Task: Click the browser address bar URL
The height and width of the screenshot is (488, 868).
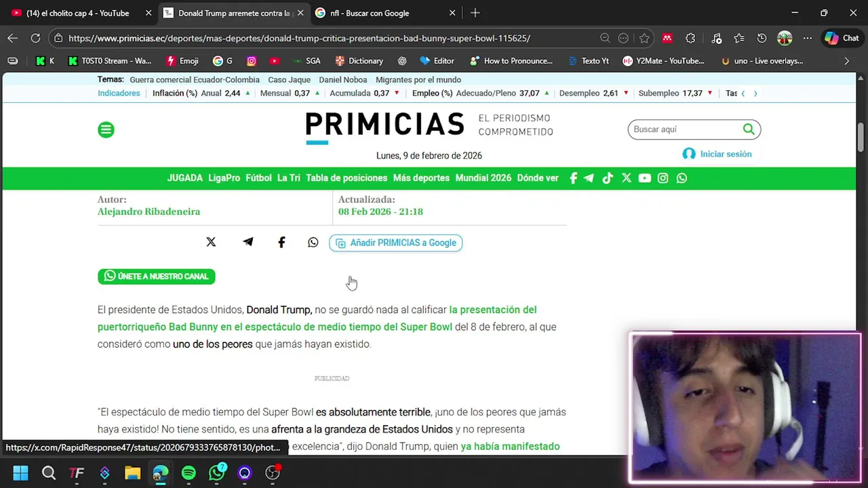Action: pyautogui.click(x=299, y=38)
